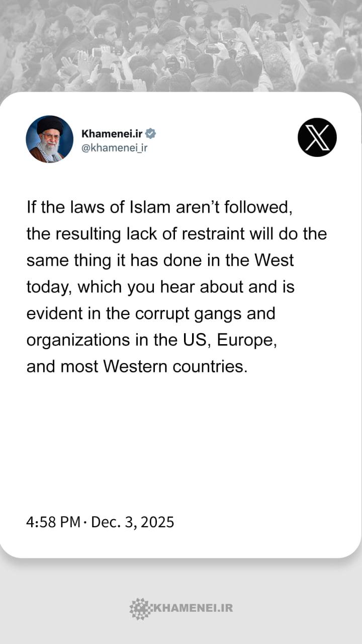Select the line ending "in the West"
362x644 pixels.
click(x=160, y=261)
